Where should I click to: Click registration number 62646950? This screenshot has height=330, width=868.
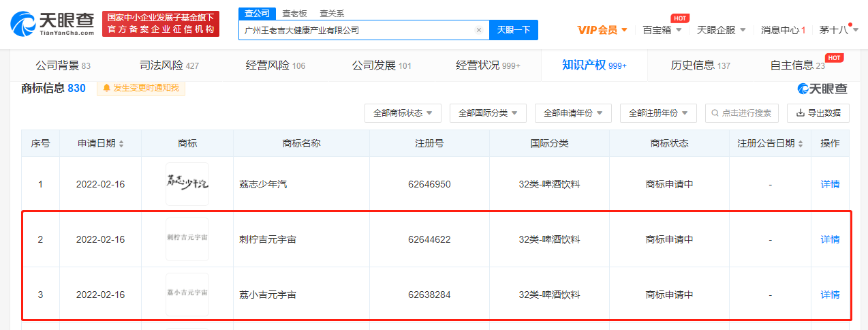point(429,184)
